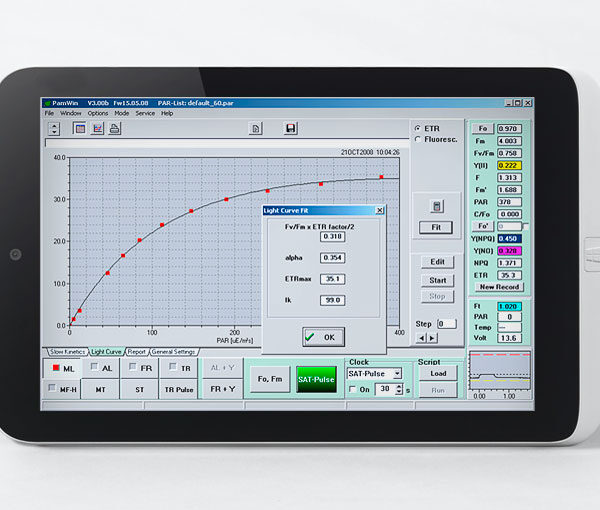Click the MT button
Viewport: 600px width, 510px height.
coord(100,389)
